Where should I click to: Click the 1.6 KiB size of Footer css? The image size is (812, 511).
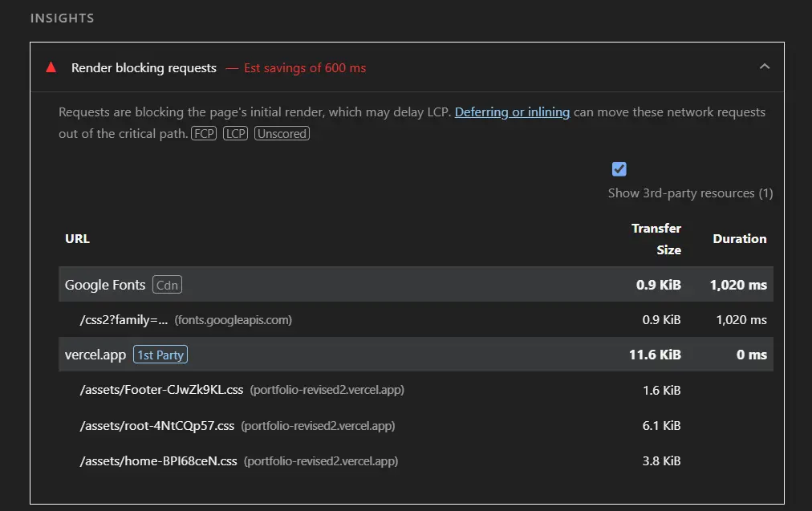point(661,391)
